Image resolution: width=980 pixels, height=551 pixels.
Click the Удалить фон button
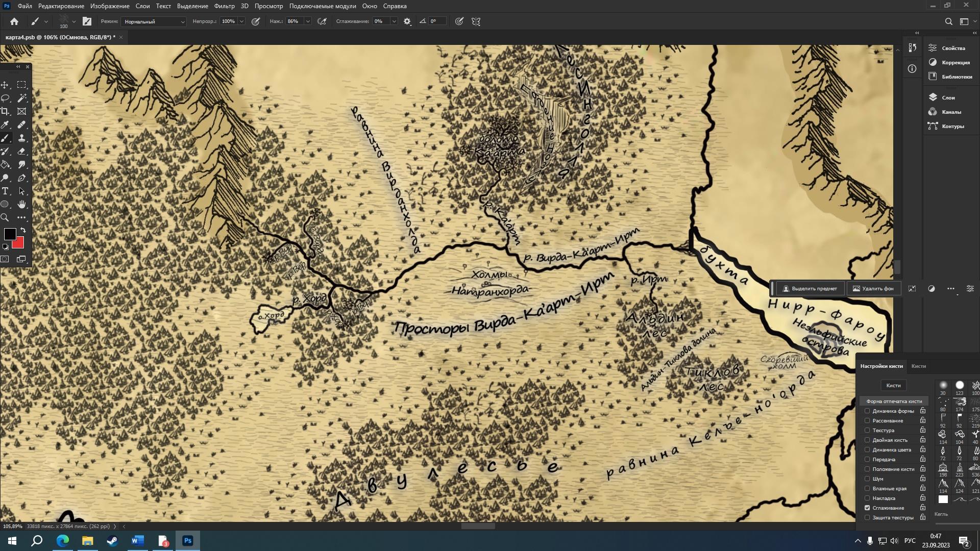tap(873, 289)
